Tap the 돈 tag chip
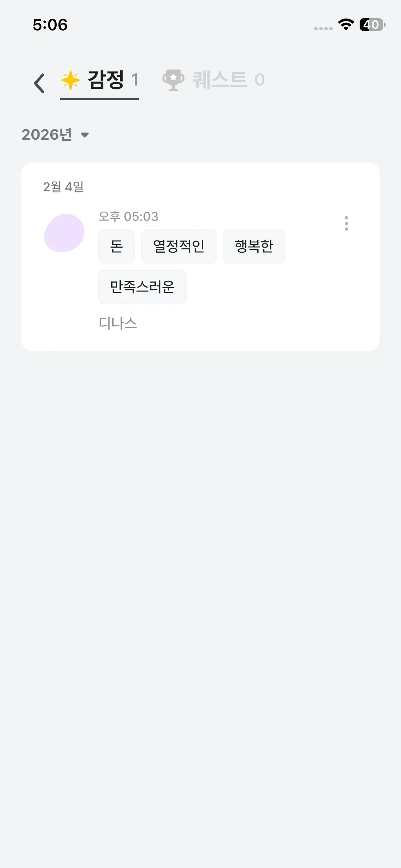Viewport: 401px width, 868px height. click(x=117, y=246)
